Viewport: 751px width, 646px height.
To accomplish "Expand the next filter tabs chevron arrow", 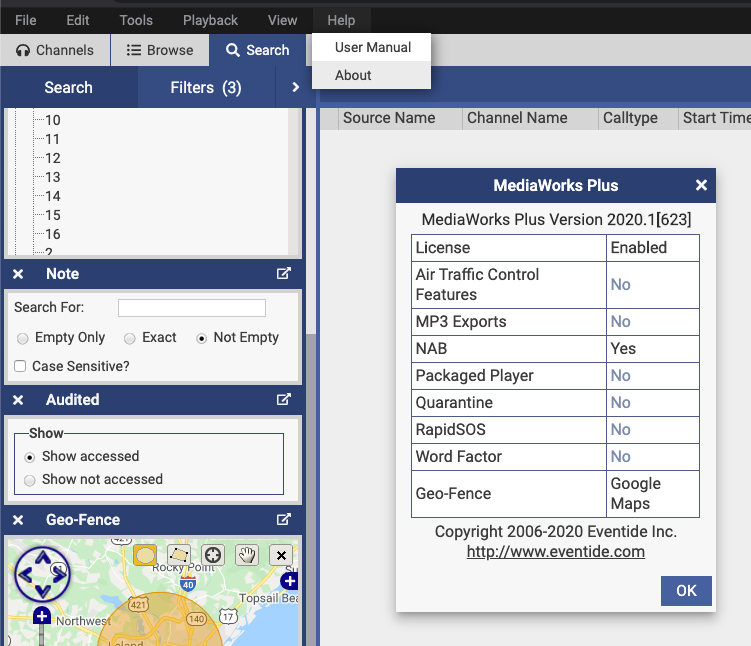I will pos(295,88).
